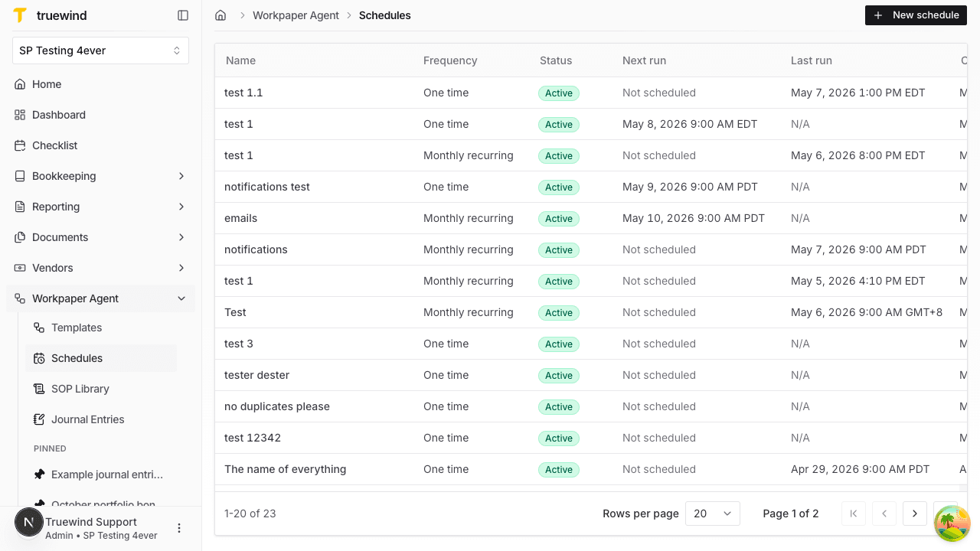The image size is (980, 551).
Task: Open the SP Testing 4ever workspace selector
Action: pos(100,51)
